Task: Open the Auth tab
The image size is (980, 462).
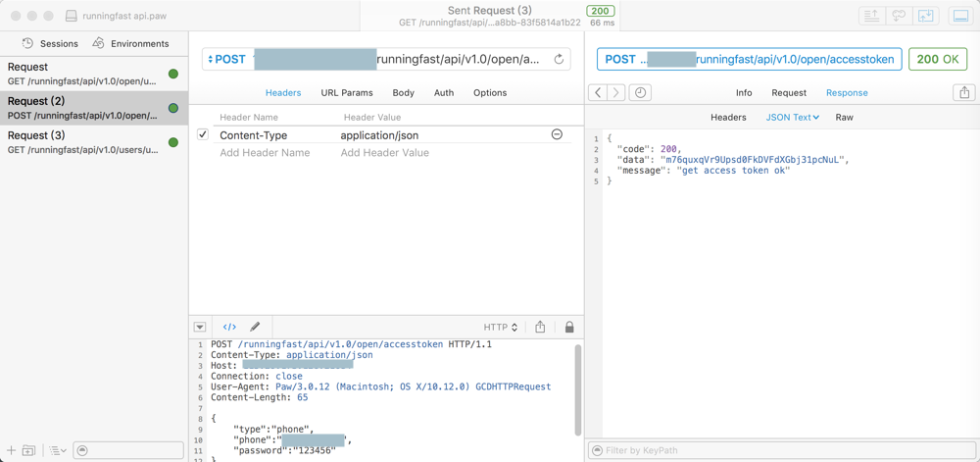Action: click(444, 92)
